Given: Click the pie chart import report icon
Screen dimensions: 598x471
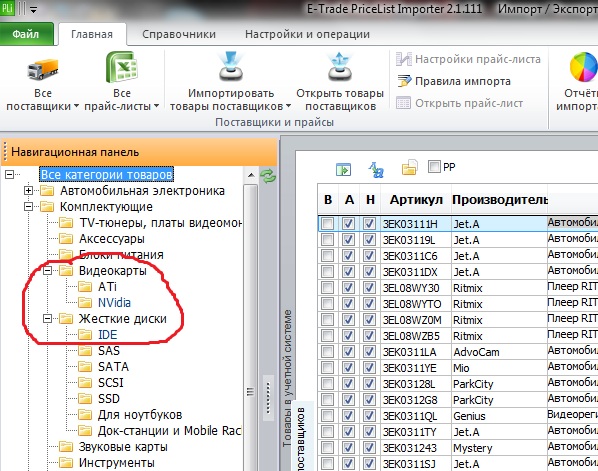Looking at the screenshot, I should (584, 67).
